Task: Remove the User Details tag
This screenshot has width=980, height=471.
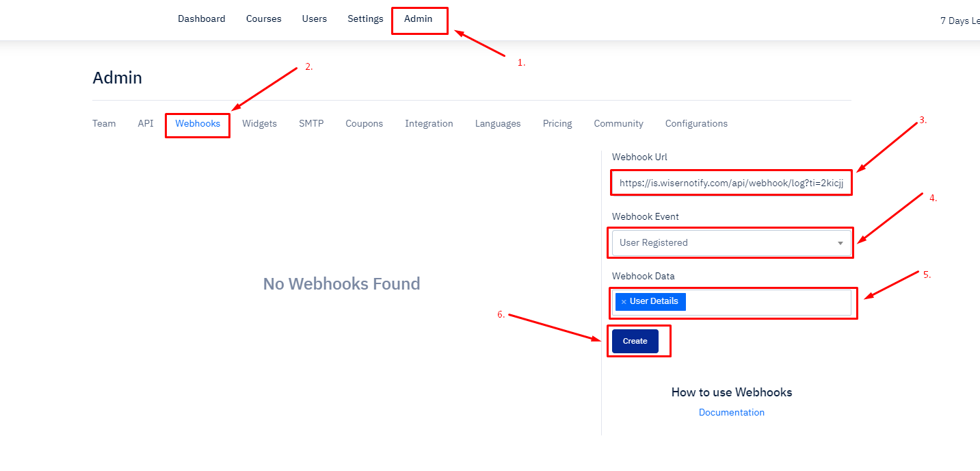Action: (624, 302)
